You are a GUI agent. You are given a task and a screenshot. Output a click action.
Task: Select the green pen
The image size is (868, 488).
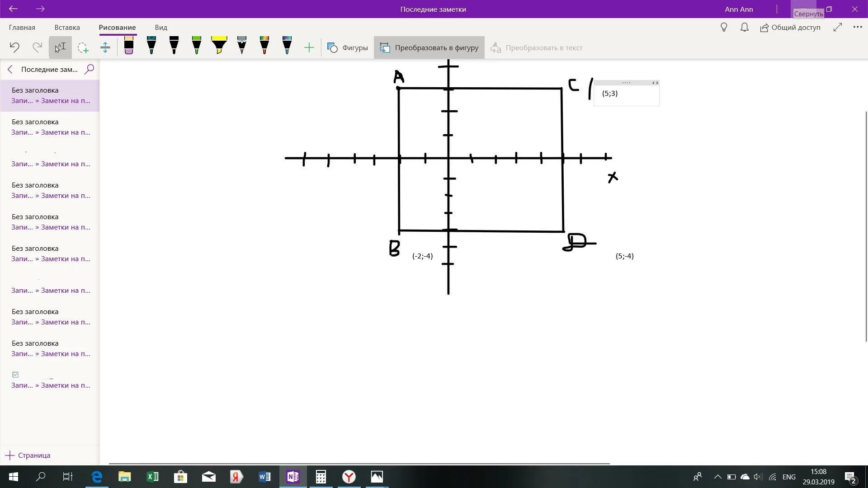coord(197,46)
